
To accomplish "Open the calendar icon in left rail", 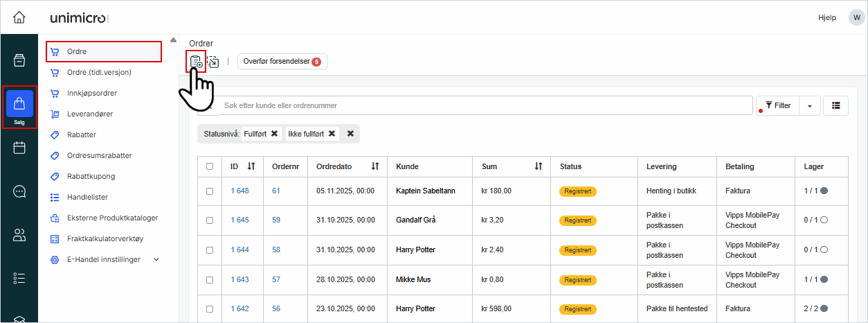I will click(x=19, y=148).
